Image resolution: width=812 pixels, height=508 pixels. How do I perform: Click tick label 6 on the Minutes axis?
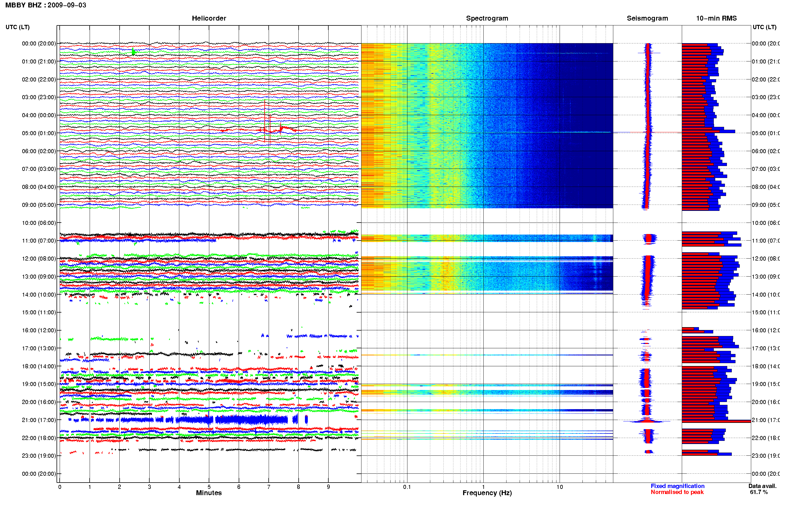[x=239, y=487]
